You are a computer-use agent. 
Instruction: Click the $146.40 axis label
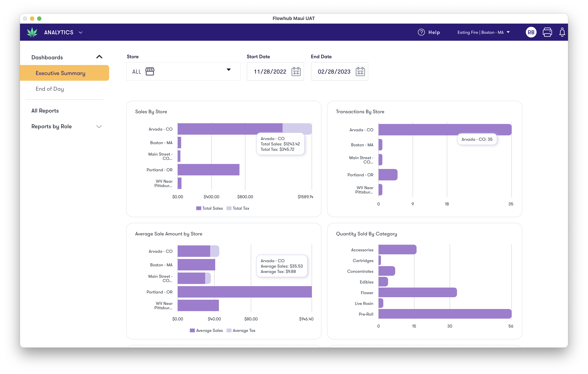point(306,319)
